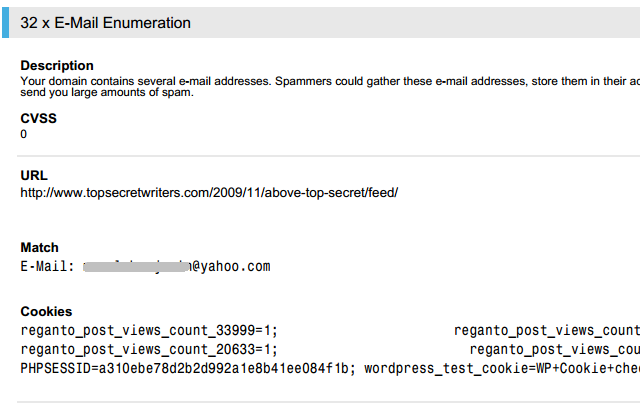This screenshot has height=417, width=640.
Task: Click the CVSS score value 0
Action: (24, 134)
